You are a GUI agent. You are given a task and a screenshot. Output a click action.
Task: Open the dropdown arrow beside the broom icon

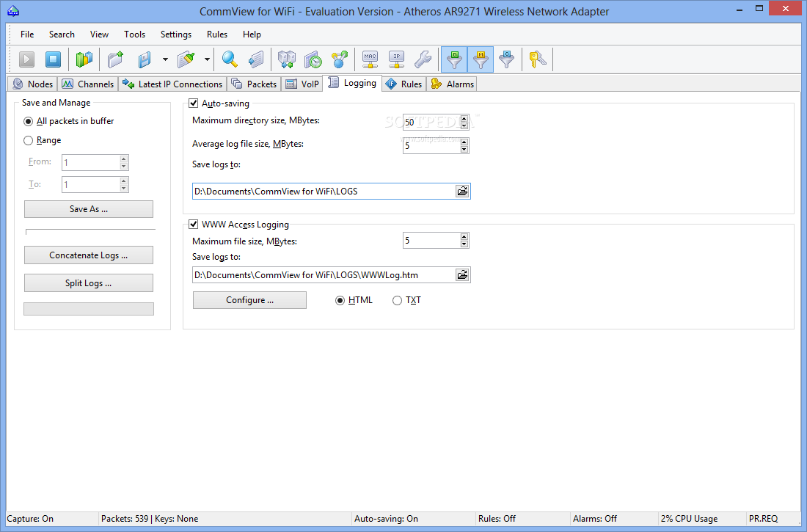tap(207, 59)
